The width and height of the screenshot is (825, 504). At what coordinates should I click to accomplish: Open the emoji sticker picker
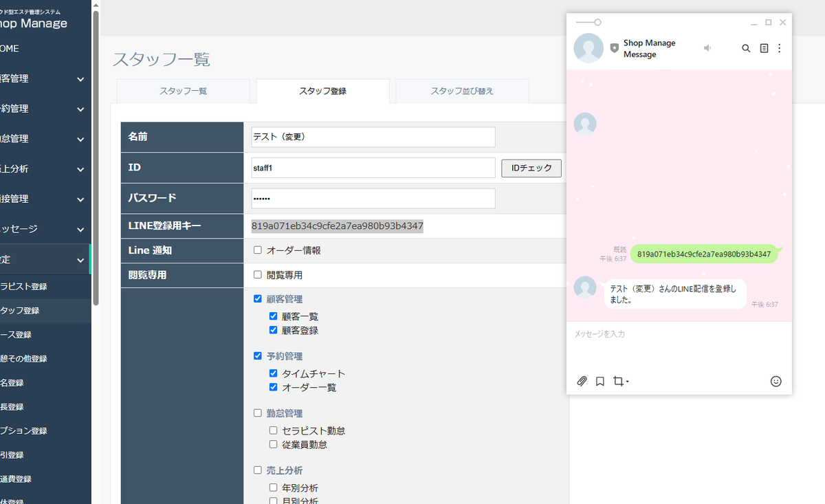[x=776, y=381]
